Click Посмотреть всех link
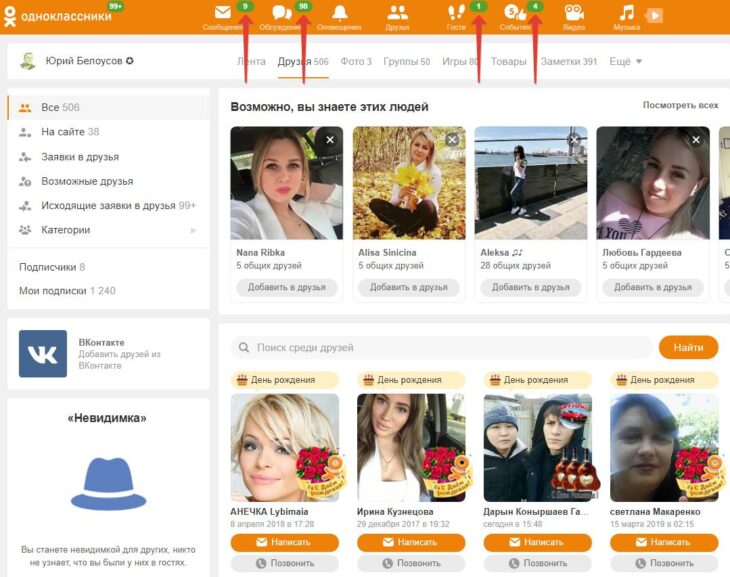The image size is (730, 577). [x=680, y=105]
